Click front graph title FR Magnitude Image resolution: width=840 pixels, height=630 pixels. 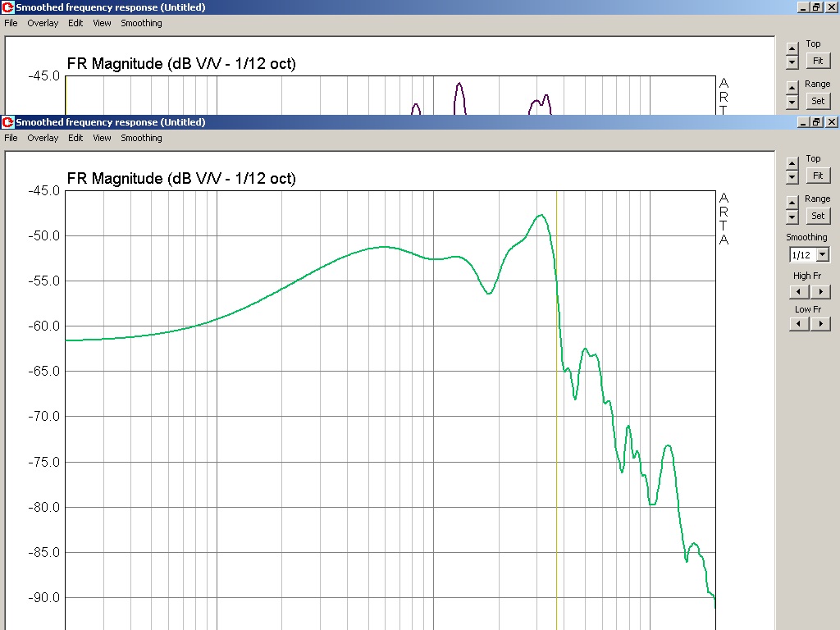(x=181, y=178)
